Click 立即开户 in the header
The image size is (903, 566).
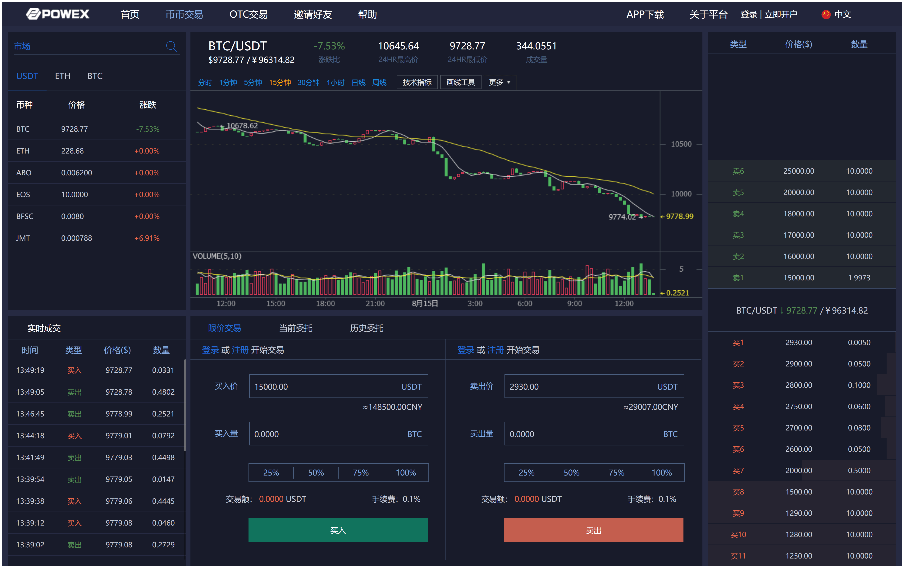point(781,14)
